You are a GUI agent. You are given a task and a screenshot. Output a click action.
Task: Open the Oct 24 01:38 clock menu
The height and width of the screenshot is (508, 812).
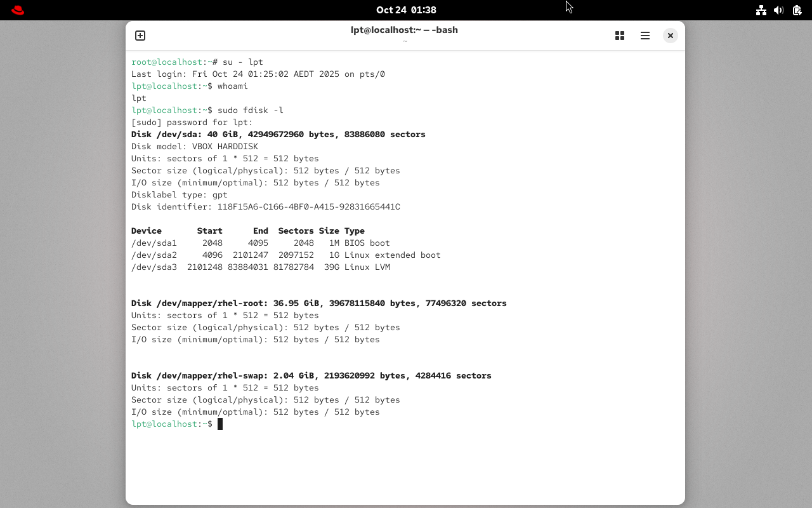pos(406,10)
